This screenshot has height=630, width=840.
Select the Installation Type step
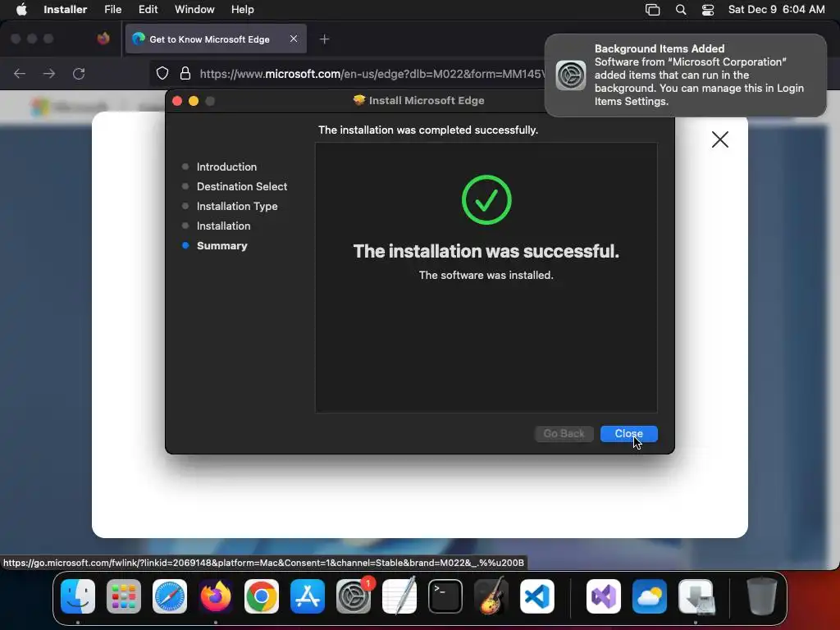tap(237, 206)
